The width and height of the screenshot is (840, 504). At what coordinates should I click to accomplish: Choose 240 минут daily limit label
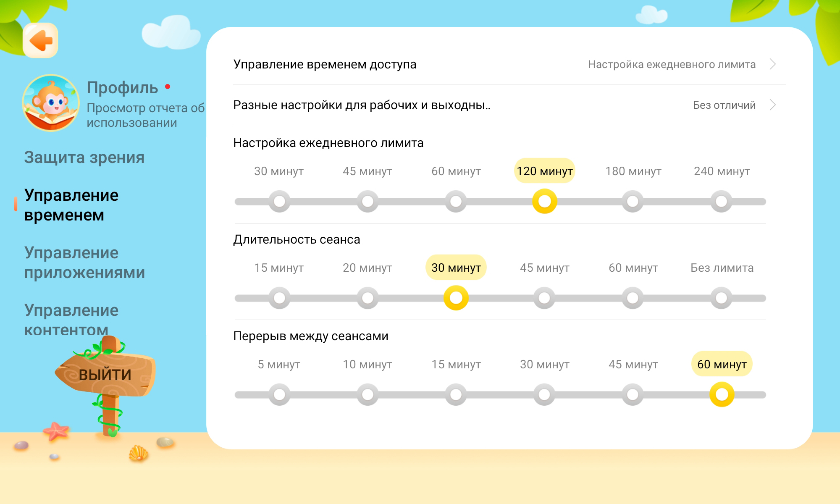click(x=722, y=171)
